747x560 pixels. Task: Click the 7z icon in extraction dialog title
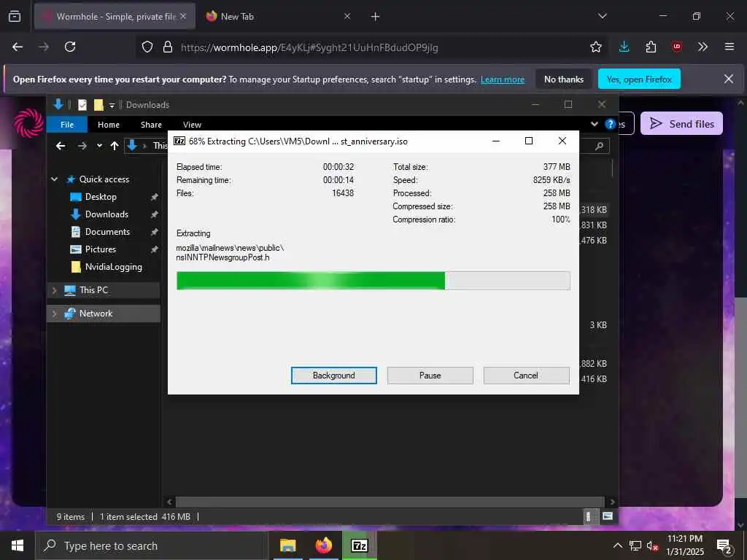179,141
